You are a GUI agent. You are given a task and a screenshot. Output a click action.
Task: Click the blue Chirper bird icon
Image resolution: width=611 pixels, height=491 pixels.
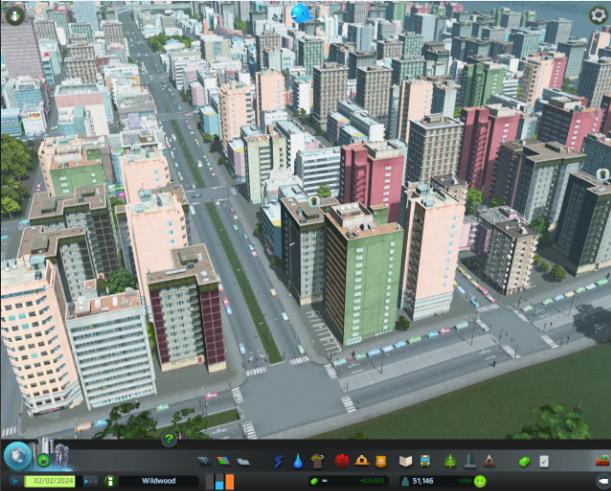(x=301, y=14)
